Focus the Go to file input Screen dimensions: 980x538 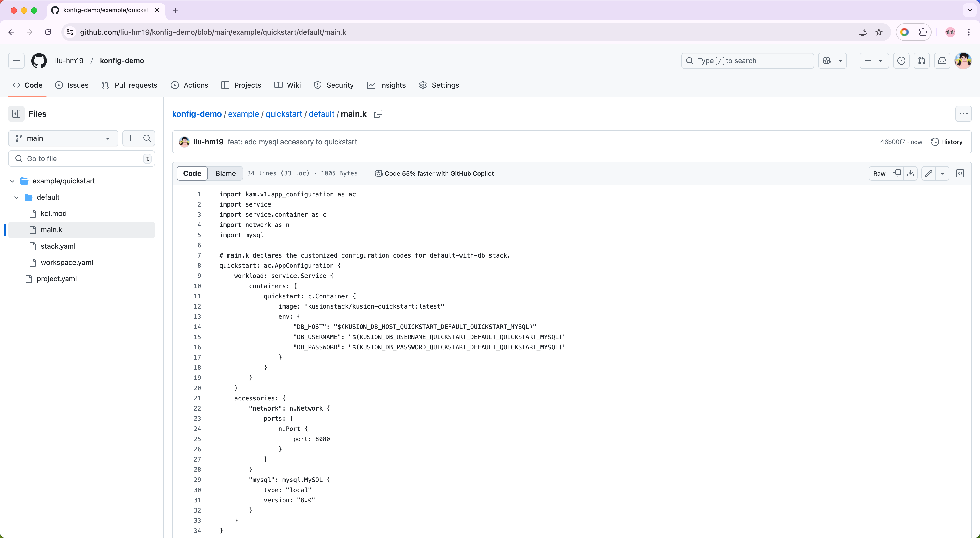coord(81,158)
